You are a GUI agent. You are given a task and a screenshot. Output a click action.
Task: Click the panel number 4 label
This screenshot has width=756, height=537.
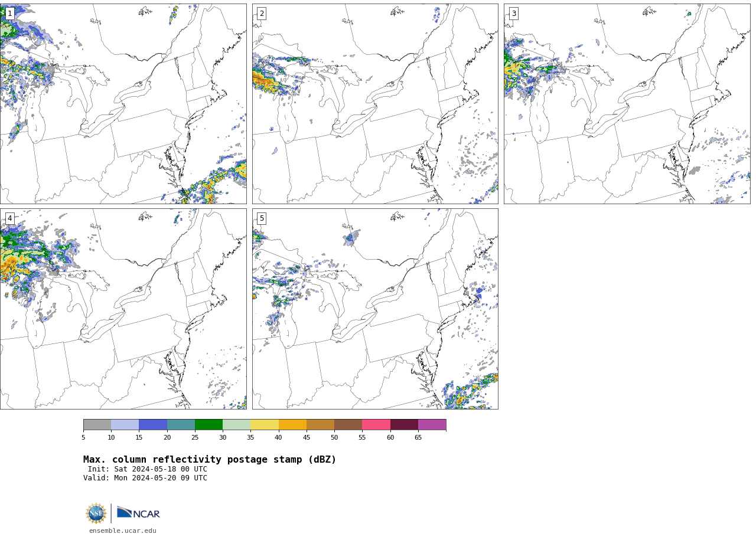pos(9,218)
